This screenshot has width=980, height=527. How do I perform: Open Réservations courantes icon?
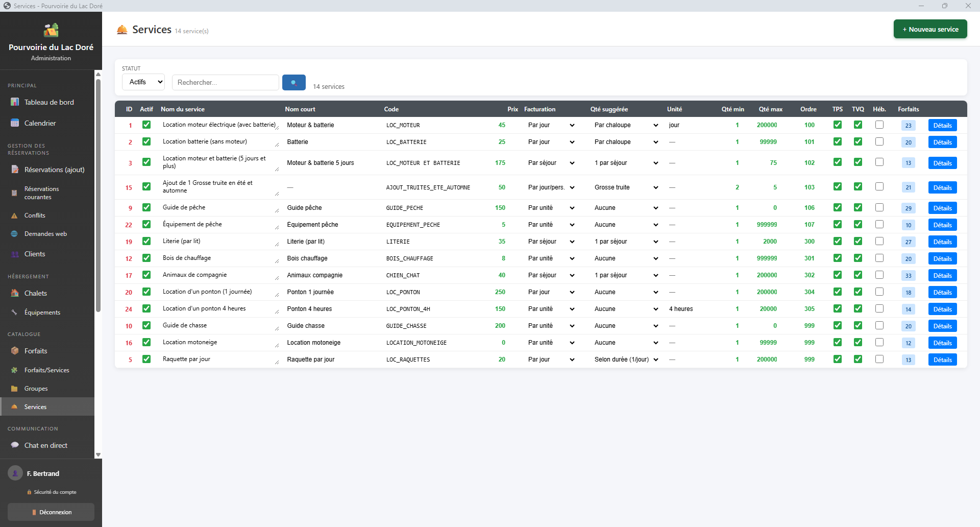coord(14,193)
